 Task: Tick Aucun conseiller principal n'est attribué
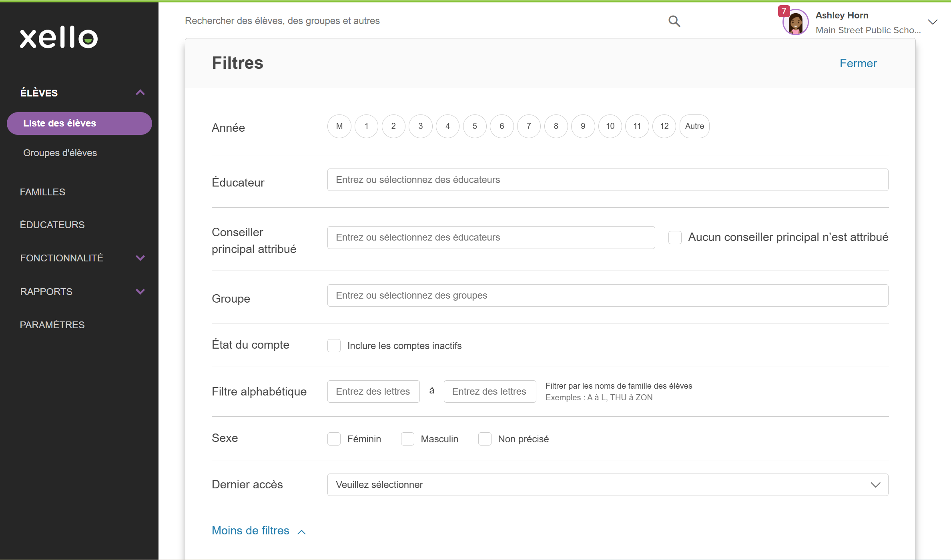(675, 237)
